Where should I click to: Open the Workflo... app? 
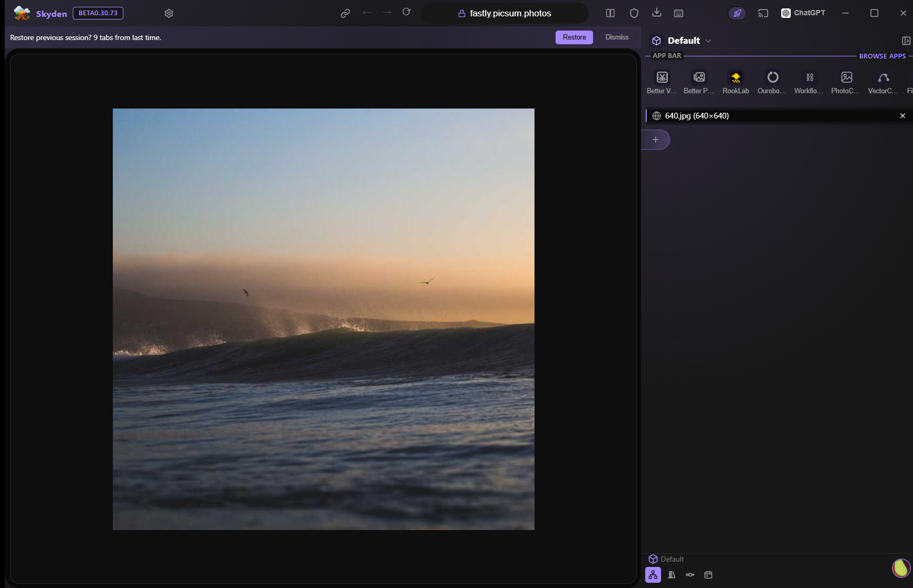(810, 82)
